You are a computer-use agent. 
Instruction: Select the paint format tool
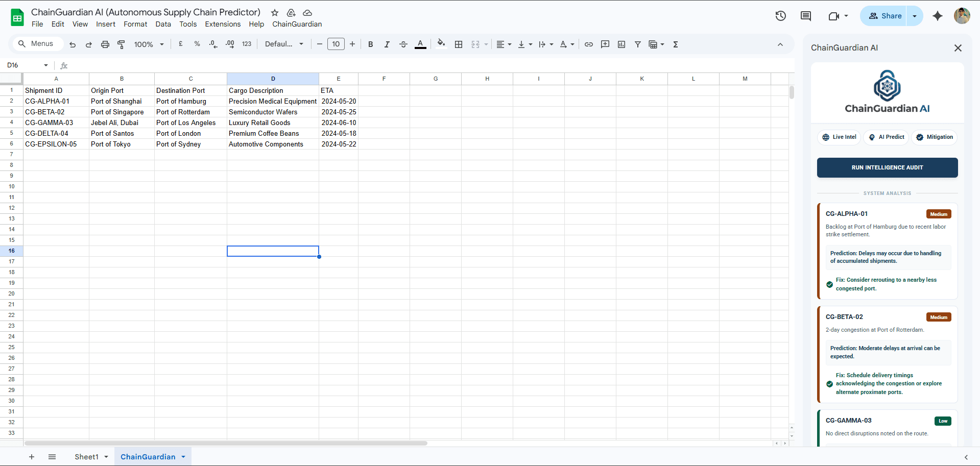(x=122, y=44)
